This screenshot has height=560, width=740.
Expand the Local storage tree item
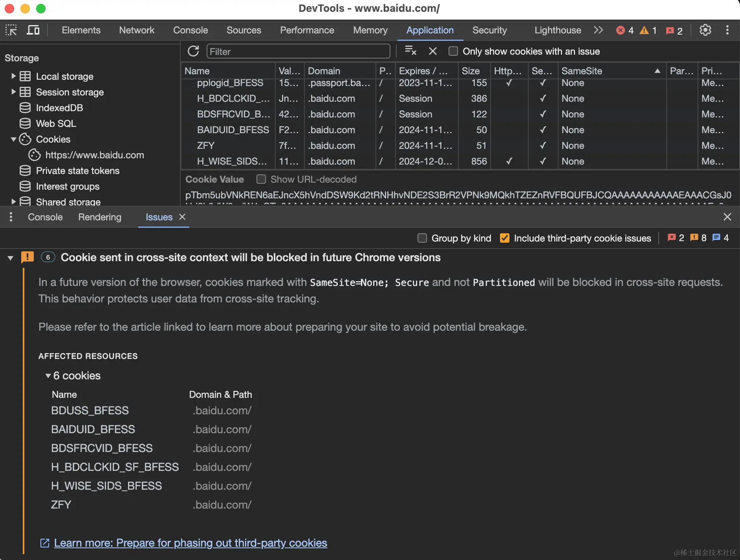(x=14, y=76)
